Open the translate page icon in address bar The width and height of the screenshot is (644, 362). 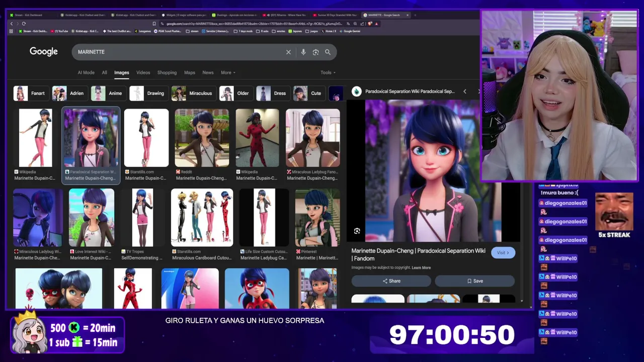(x=348, y=24)
